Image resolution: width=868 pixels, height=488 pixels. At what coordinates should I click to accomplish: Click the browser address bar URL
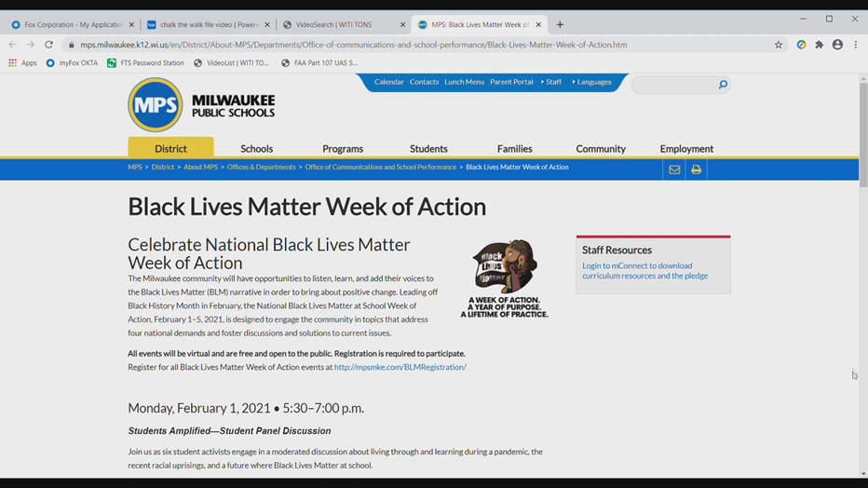[x=354, y=45]
